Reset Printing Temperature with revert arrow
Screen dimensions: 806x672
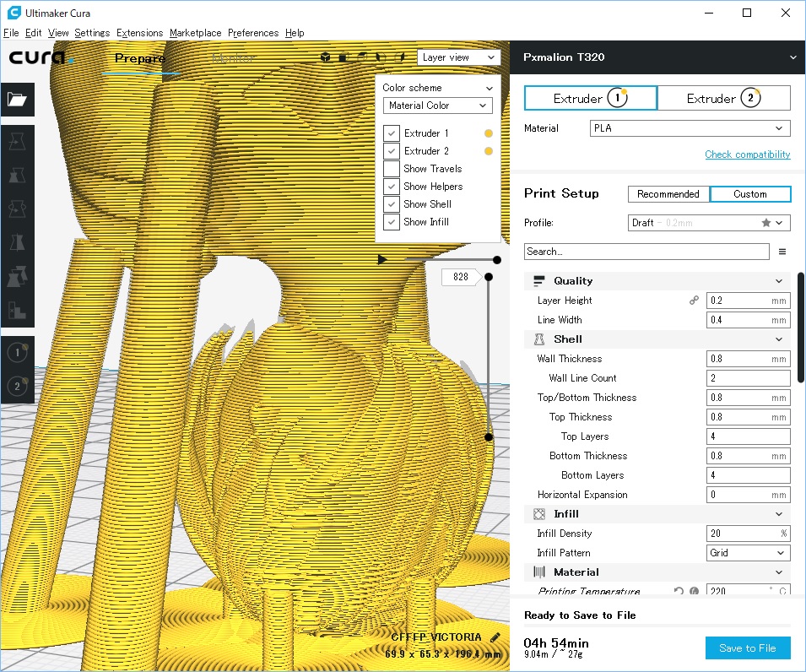point(679,591)
